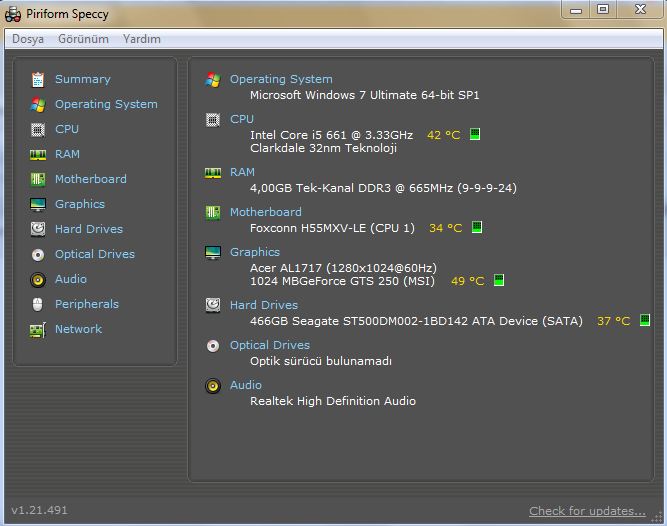The width and height of the screenshot is (667, 526).
Task: Click the green hard drive temperature indicator
Action: (x=645, y=320)
